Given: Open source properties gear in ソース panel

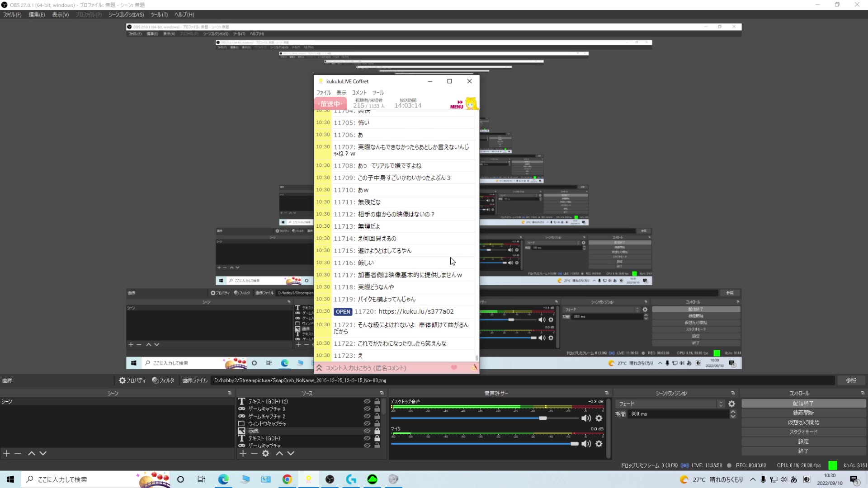Looking at the screenshot, I should click(266, 453).
